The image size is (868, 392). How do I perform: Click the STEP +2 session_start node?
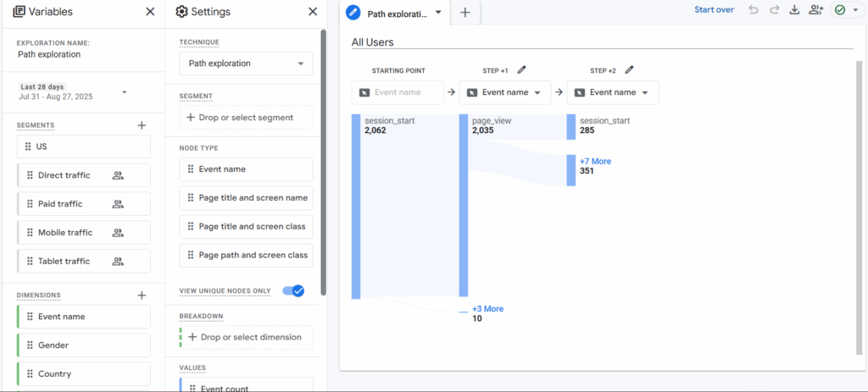pos(571,127)
